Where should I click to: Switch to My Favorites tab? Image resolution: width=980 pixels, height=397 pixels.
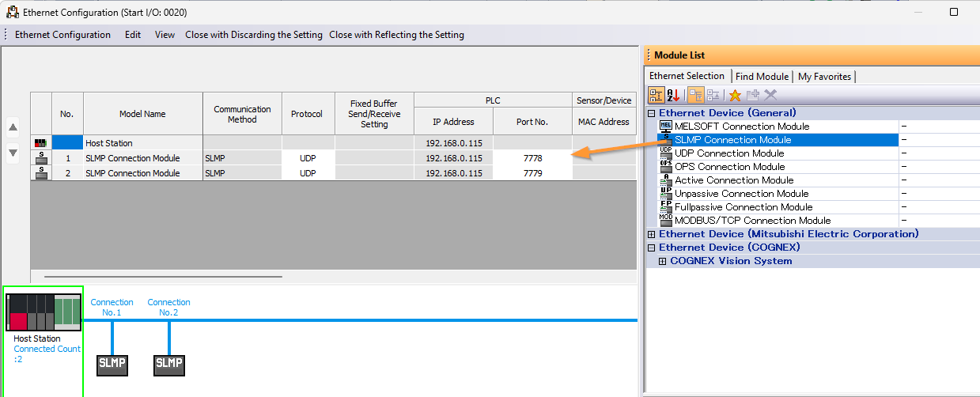tap(825, 77)
